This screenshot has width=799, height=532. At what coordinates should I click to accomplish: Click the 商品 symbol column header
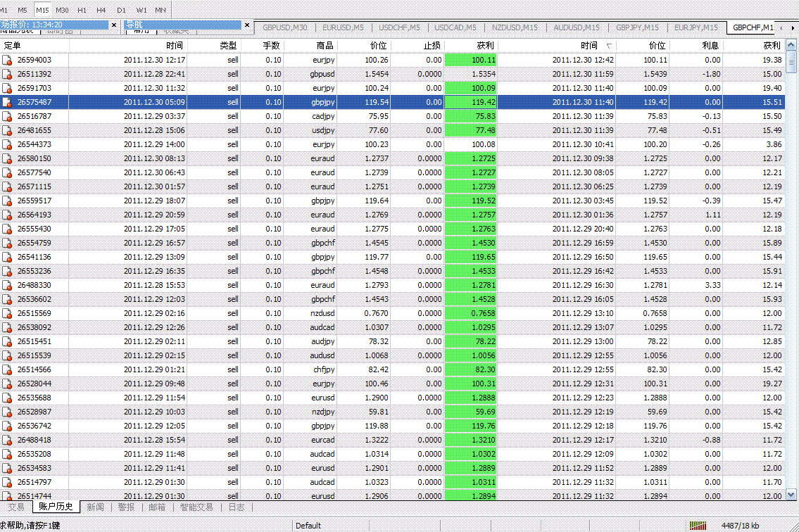click(325, 45)
